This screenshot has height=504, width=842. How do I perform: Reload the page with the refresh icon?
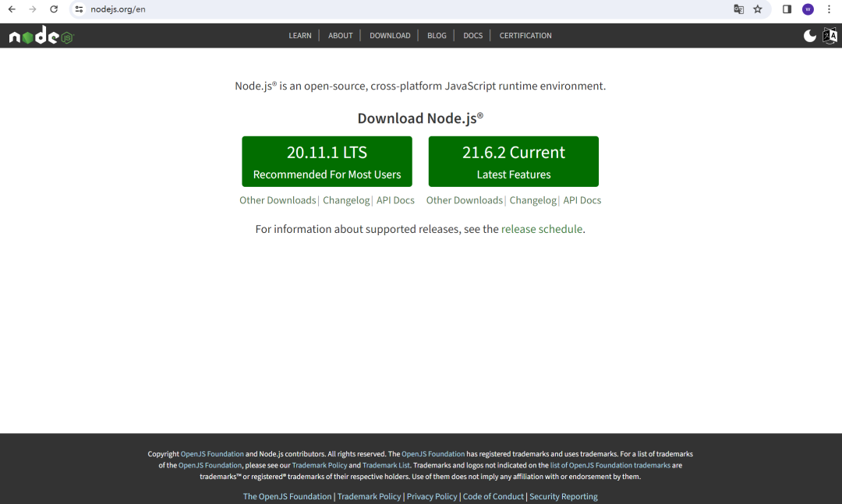[x=54, y=9]
